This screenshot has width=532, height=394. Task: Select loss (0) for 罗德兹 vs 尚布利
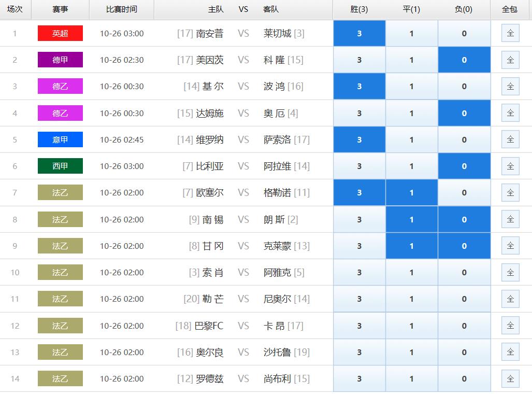click(x=464, y=379)
